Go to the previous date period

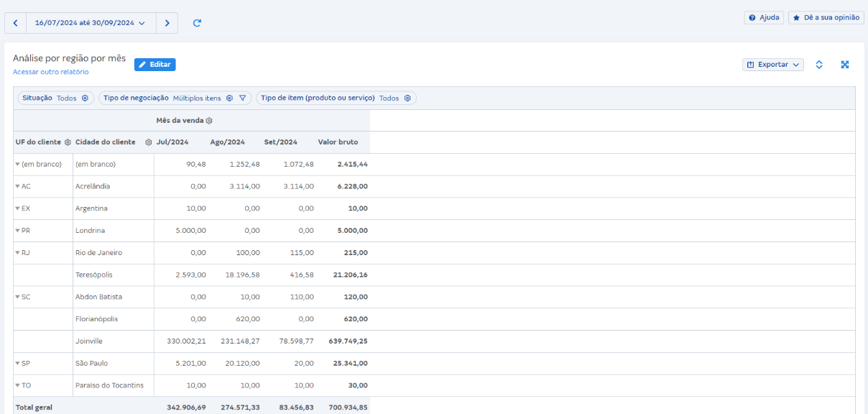[15, 23]
